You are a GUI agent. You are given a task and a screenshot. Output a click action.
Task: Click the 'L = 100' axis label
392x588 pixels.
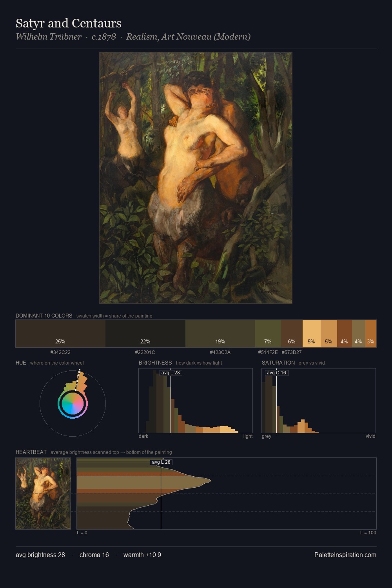click(368, 533)
